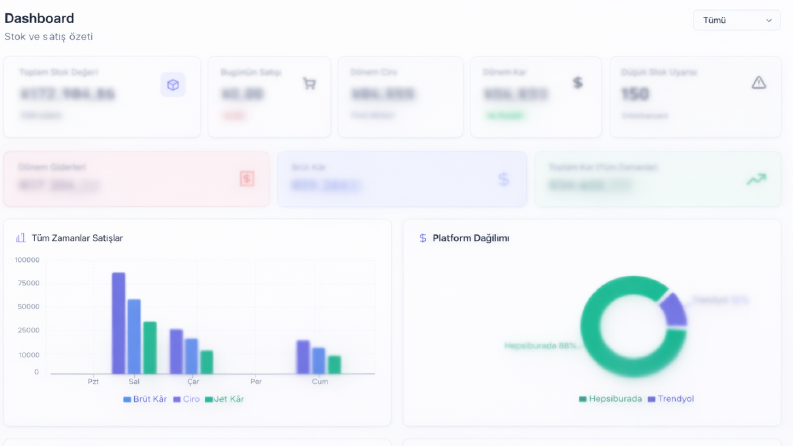This screenshot has width=793, height=446.
Task: Toggle the Trendyol legend entry
Action: click(671, 398)
